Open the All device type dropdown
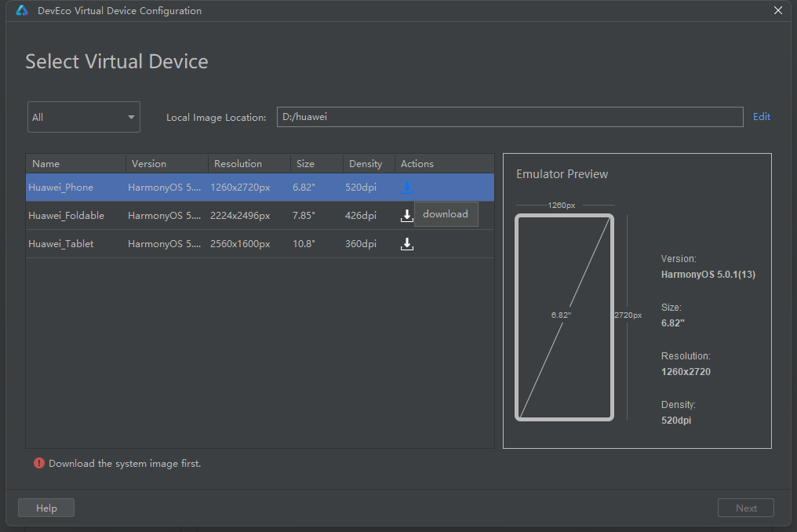 (84, 117)
